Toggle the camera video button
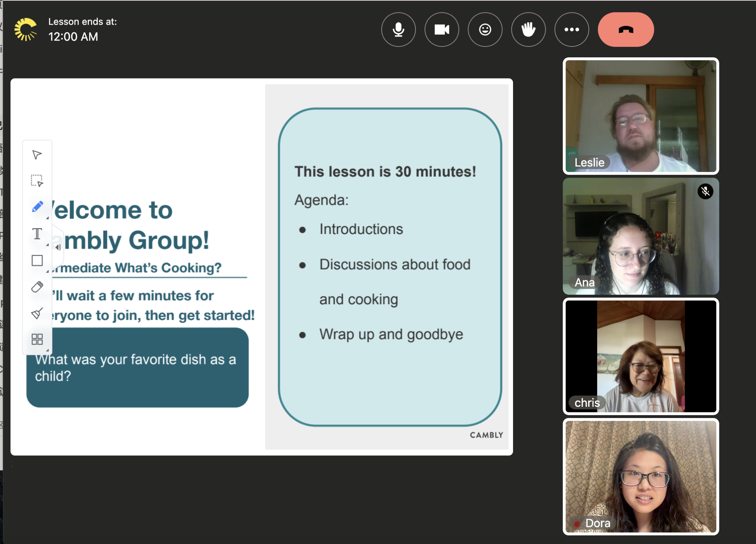756x544 pixels. [x=441, y=29]
